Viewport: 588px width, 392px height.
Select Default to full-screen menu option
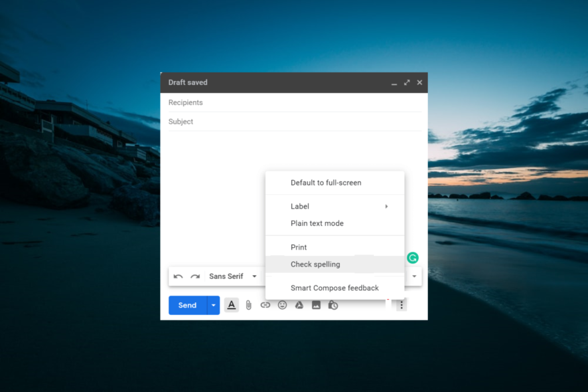coord(334,183)
